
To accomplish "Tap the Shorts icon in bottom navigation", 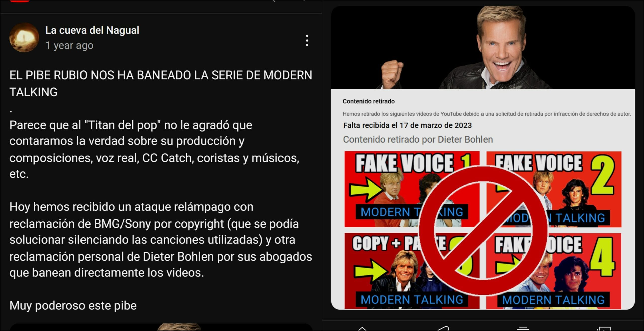I will tap(443, 328).
